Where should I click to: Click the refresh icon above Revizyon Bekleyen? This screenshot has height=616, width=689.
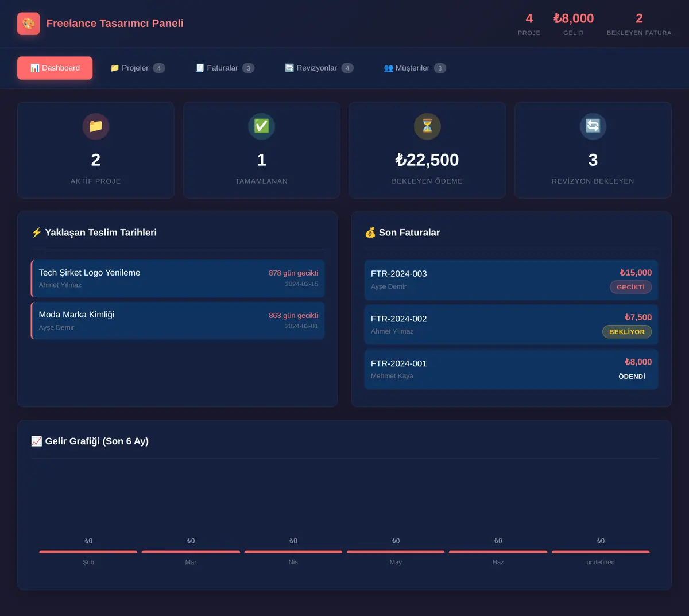593,126
